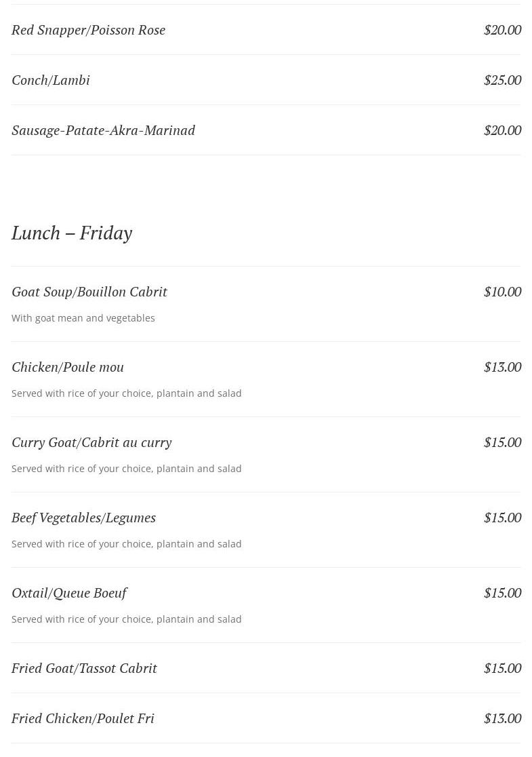The image size is (532, 757).
Task: Select Goat Soup/Bouillon Cabrit item
Action: (89, 292)
